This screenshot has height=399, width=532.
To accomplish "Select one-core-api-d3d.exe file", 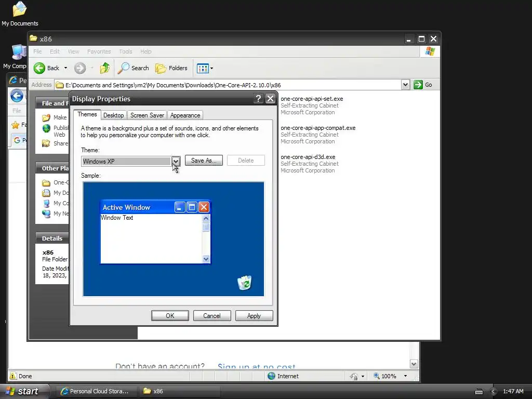I will (308, 157).
